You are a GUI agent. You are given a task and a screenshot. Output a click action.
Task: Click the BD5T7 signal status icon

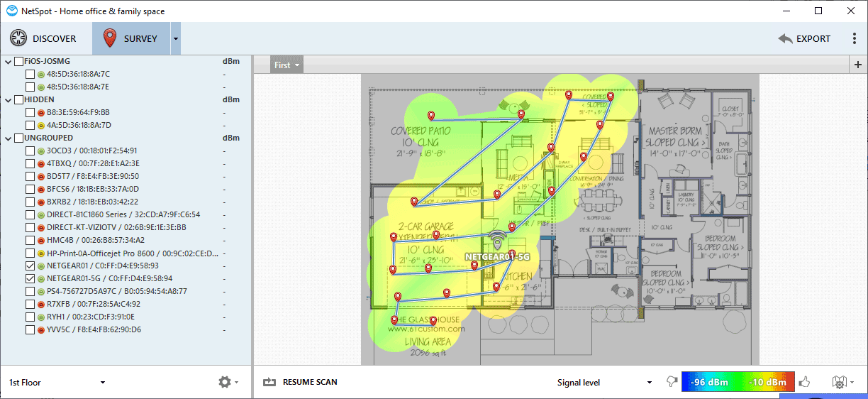tap(41, 177)
